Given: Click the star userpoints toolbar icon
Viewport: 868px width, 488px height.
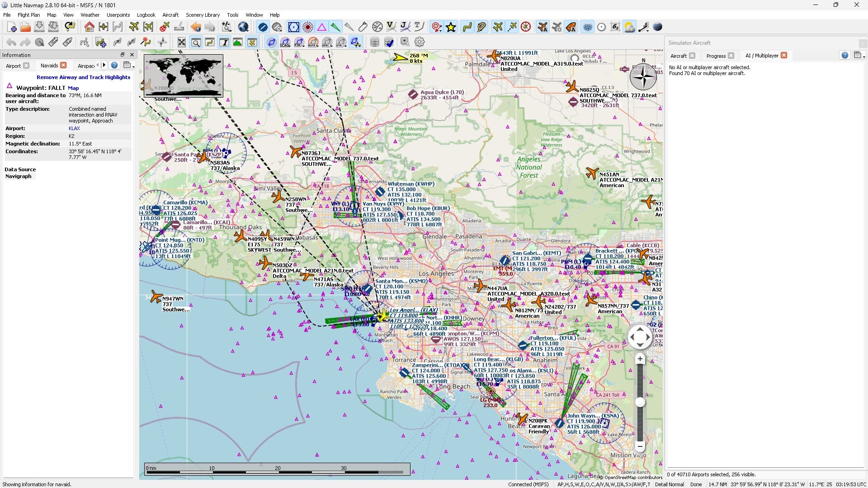Looking at the screenshot, I should [451, 27].
